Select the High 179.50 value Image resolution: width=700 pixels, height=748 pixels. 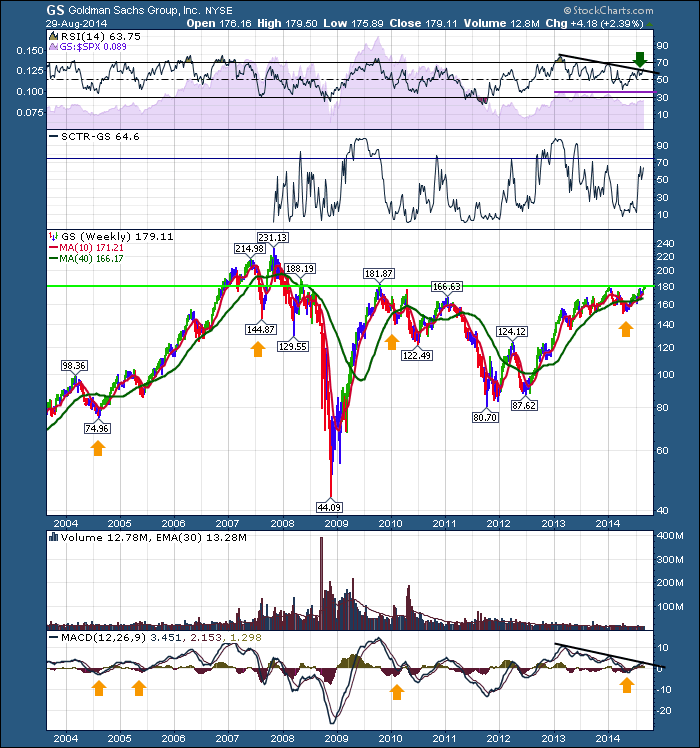(287, 23)
